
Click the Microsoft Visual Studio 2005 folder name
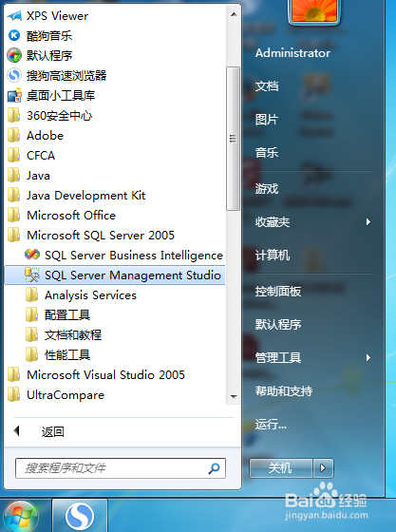point(105,375)
